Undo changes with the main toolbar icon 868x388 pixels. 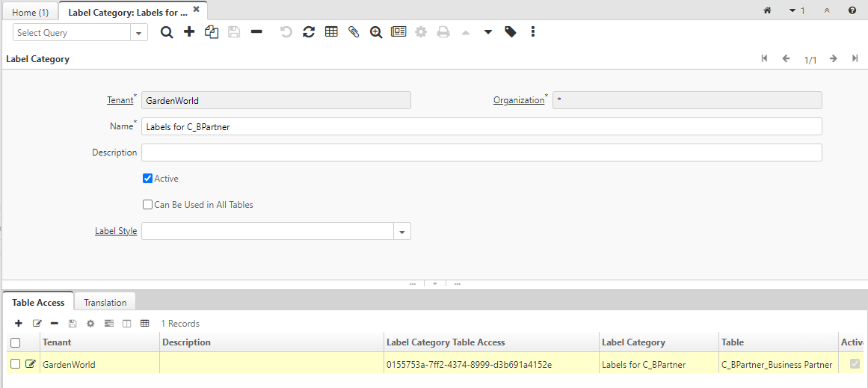[x=286, y=32]
